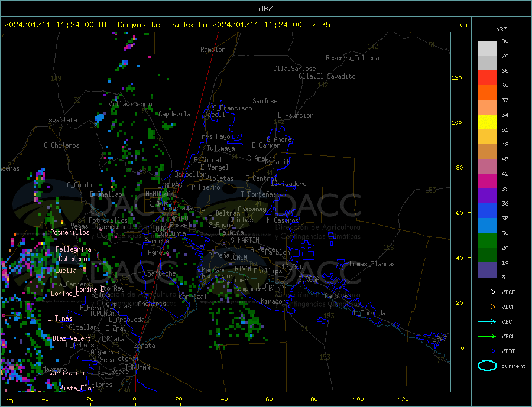Click the Reserva_Telteca map label
The image size is (532, 407).
tap(352, 58)
